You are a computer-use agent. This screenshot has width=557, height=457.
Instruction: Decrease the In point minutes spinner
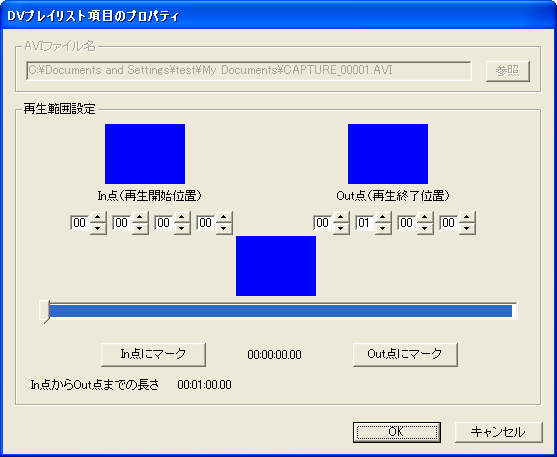point(140,228)
